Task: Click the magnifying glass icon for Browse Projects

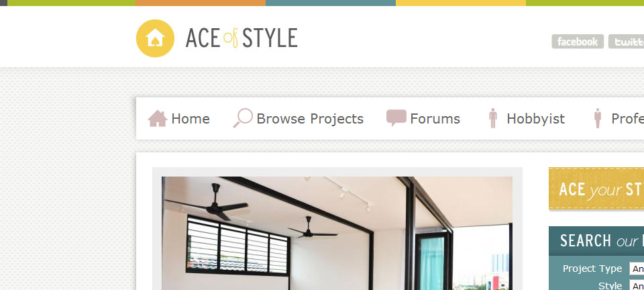Action: pyautogui.click(x=243, y=118)
